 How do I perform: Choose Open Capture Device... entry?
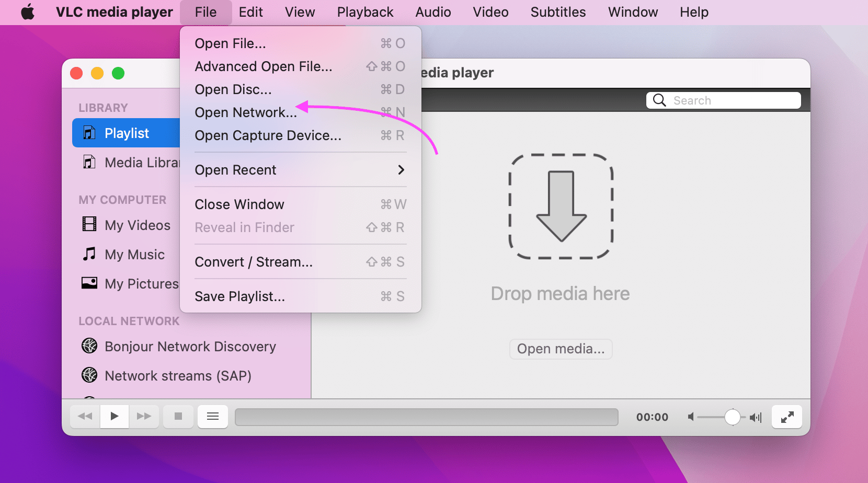[301, 135]
